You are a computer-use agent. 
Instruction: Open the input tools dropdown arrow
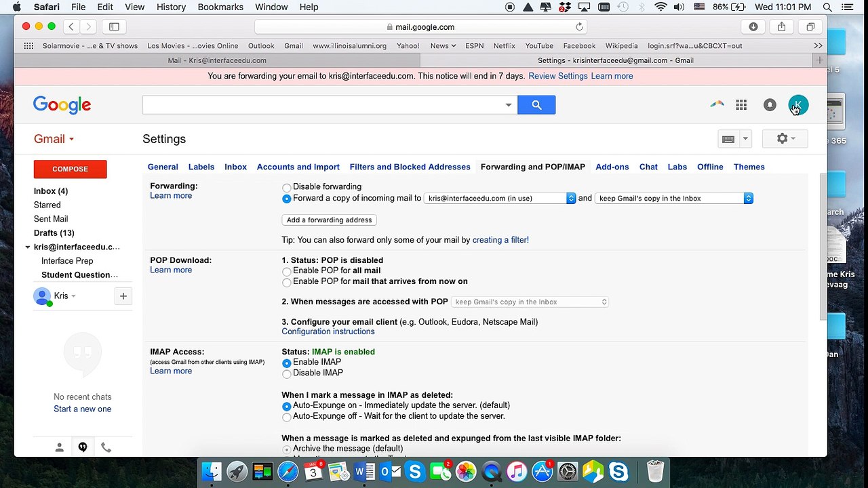click(x=745, y=139)
